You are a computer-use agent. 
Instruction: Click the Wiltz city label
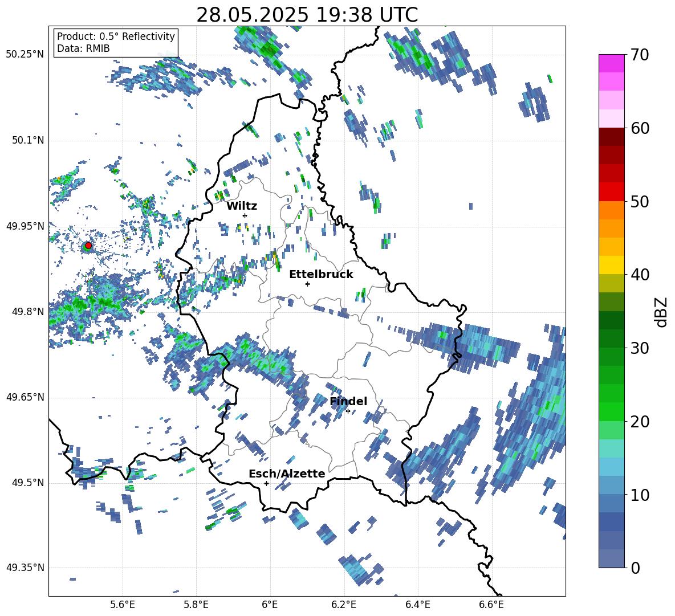tap(242, 206)
